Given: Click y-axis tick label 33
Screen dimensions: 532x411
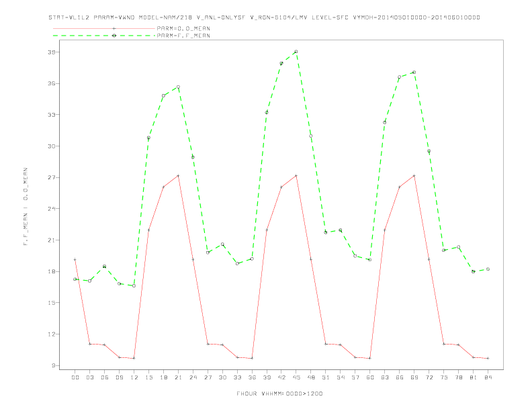Looking at the screenshot, I should 52,115.
